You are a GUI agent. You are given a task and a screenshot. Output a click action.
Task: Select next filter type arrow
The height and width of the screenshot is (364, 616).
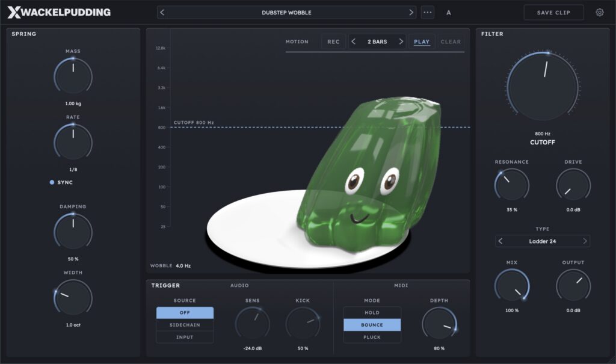point(585,241)
